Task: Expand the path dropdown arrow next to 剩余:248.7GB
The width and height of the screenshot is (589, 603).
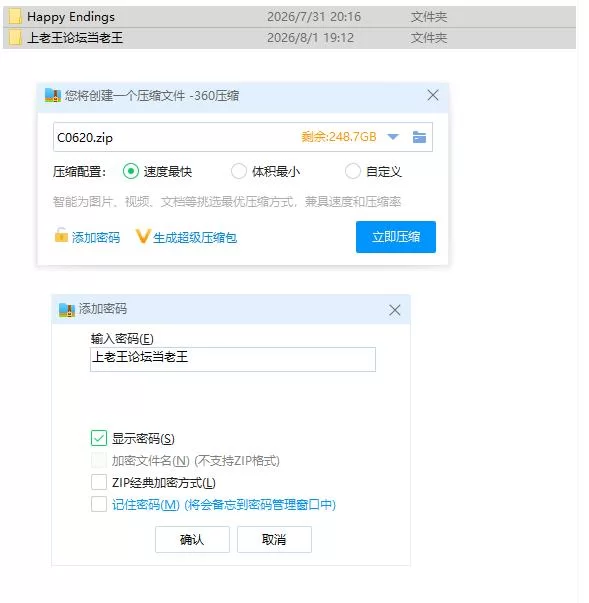Action: (393, 137)
